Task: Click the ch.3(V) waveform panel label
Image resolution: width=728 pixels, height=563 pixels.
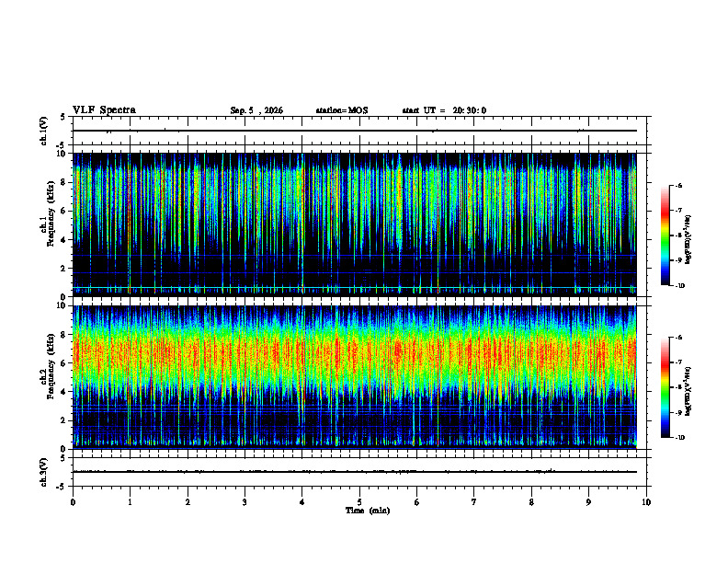Action: coord(43,472)
